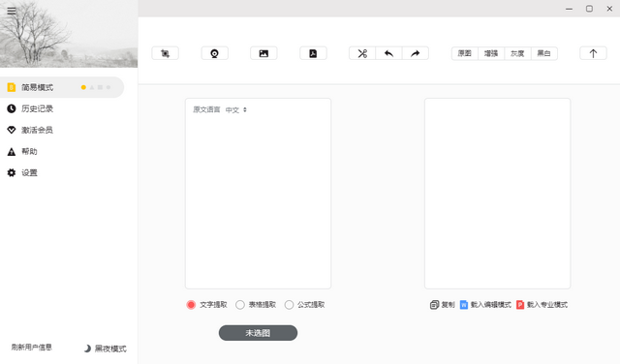Click the screenshot capture tool icon
The width and height of the screenshot is (620, 364).
click(x=166, y=53)
